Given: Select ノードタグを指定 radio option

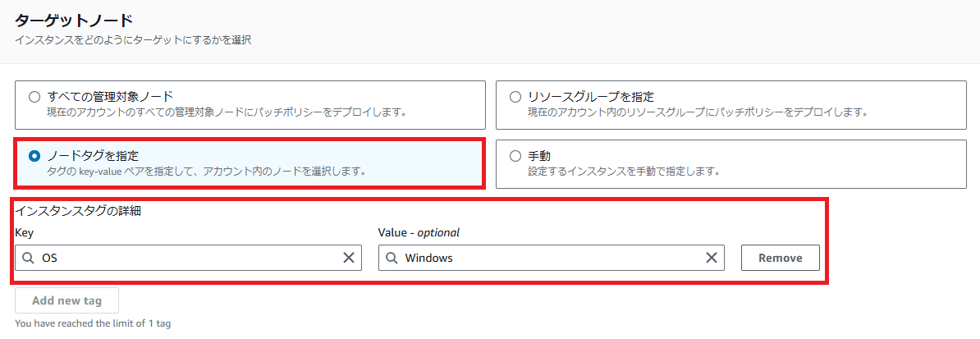Looking at the screenshot, I should click(x=34, y=156).
